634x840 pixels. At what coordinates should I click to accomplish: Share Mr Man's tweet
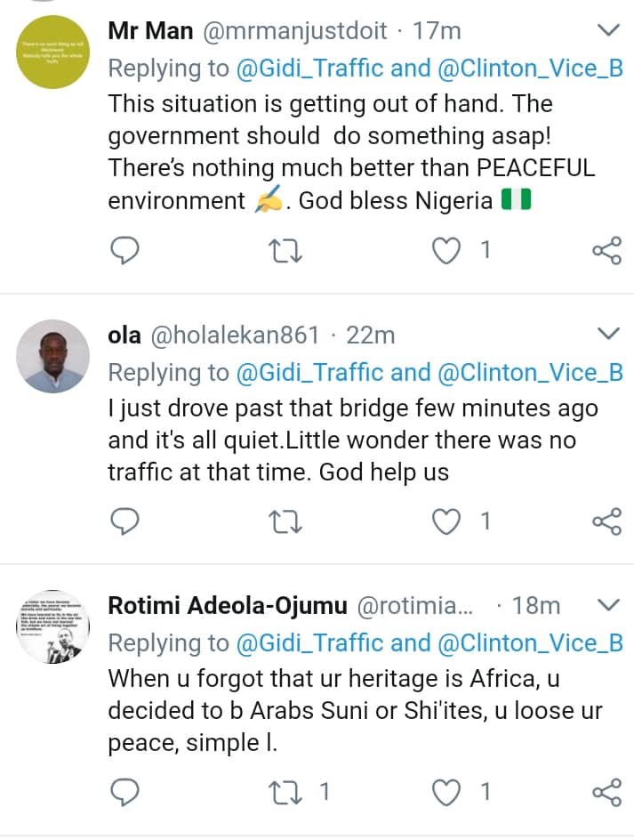(606, 252)
